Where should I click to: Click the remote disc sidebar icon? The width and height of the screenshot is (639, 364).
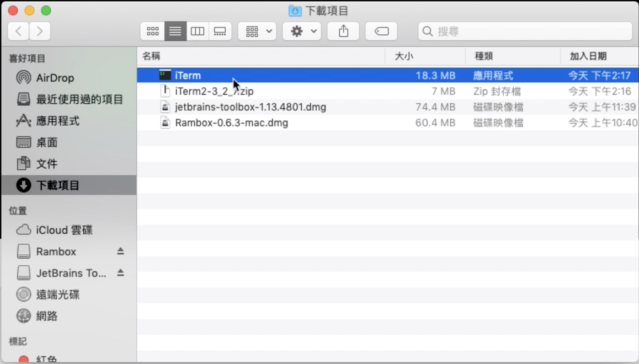24,295
